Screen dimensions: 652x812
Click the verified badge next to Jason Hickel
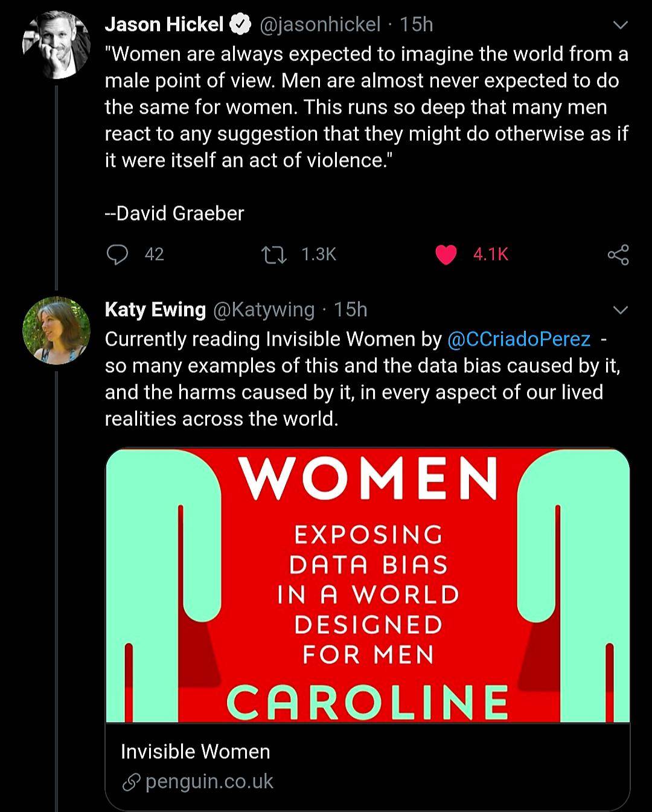pos(241,25)
